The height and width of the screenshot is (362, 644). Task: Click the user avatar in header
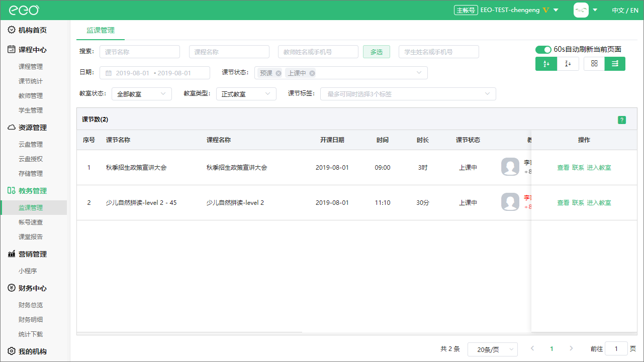pyautogui.click(x=581, y=10)
